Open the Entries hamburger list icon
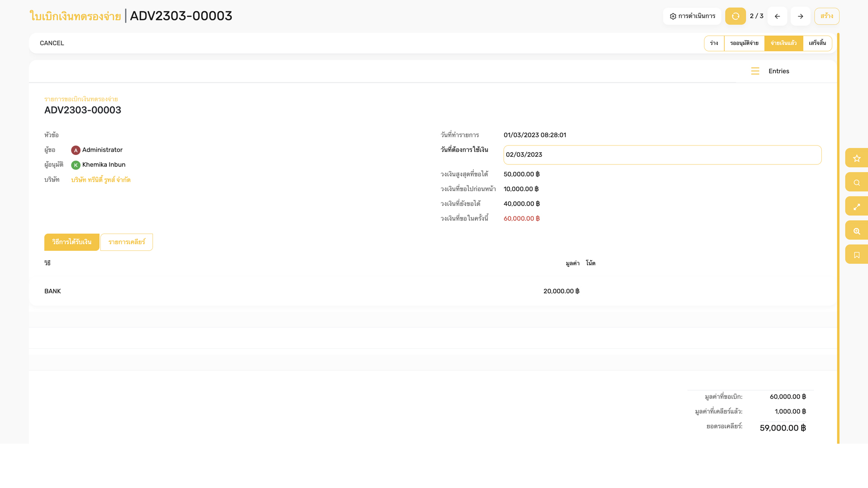The height and width of the screenshot is (488, 868). [755, 71]
